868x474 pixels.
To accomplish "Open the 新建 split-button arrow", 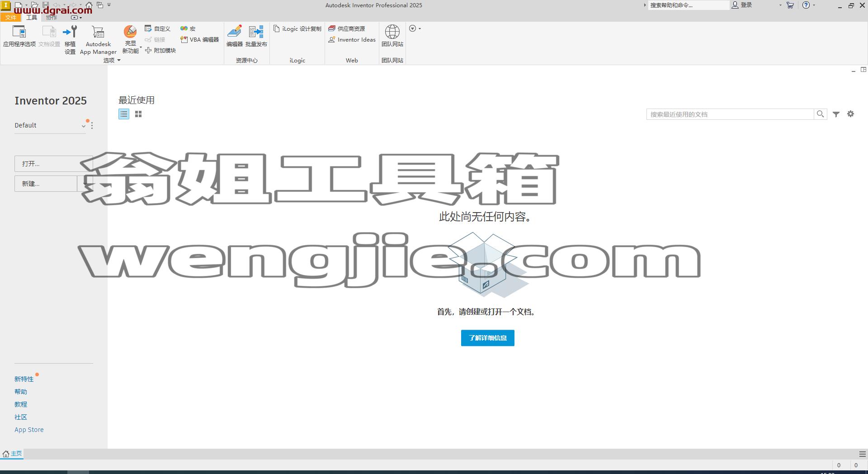I will 85,184.
